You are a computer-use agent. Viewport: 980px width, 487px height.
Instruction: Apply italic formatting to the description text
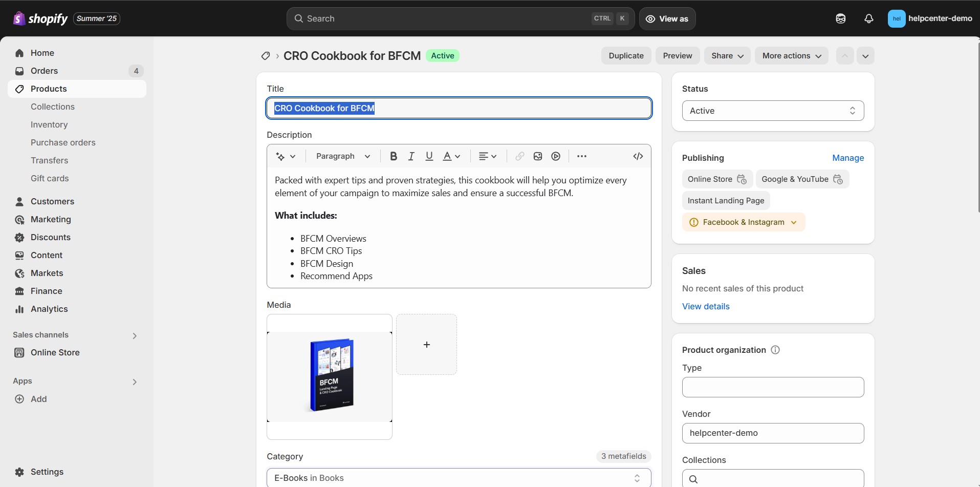click(411, 156)
